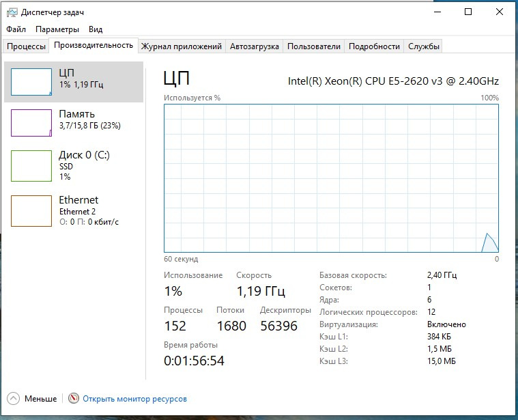518x420 pixels.
Task: Click the Меньше button label
Action: pos(40,399)
